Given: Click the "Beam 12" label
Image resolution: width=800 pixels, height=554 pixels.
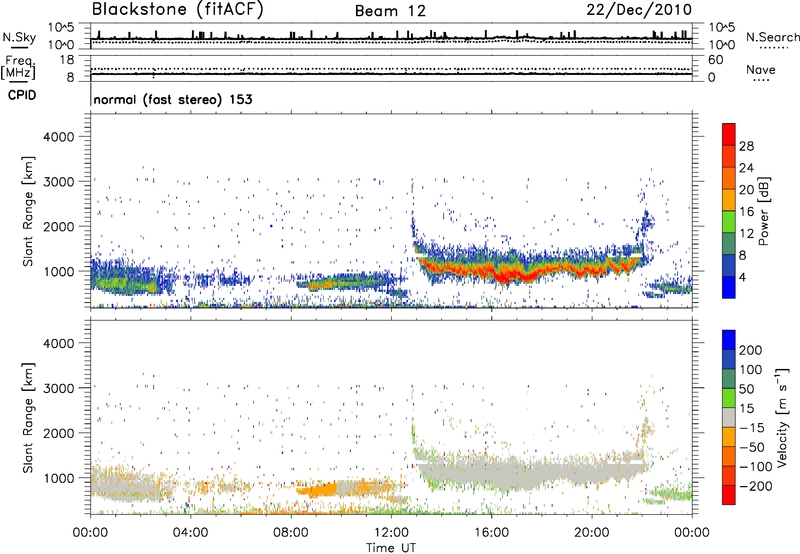Looking at the screenshot, I should point(390,11).
